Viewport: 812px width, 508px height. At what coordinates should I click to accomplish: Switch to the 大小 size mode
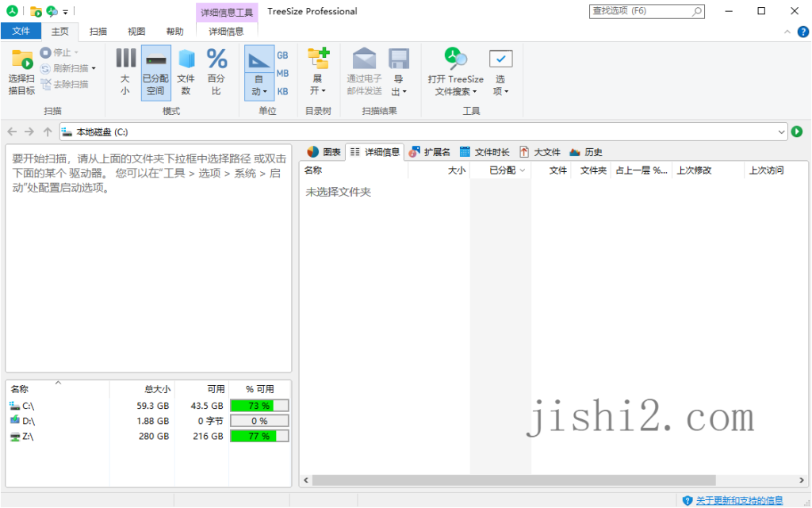coord(125,72)
